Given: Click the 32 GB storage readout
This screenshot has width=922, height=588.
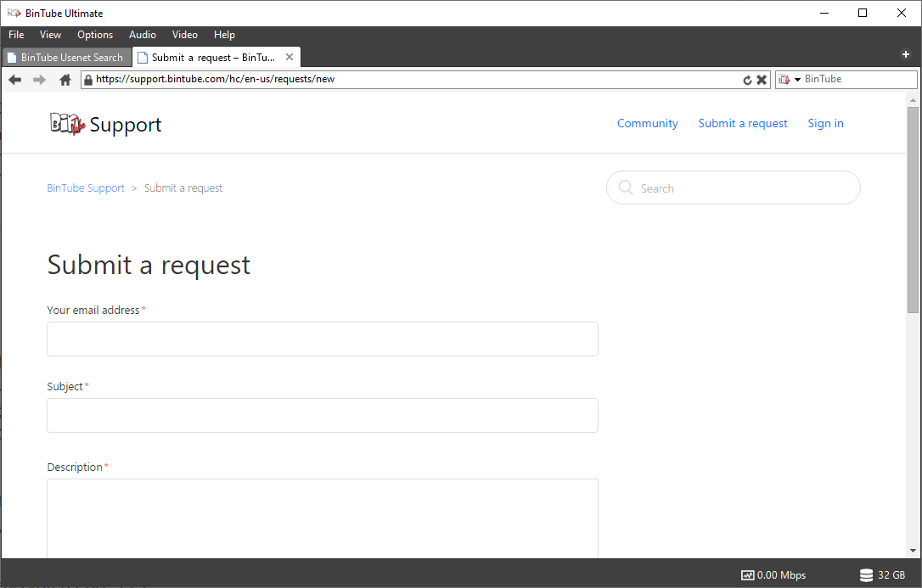Looking at the screenshot, I should click(891, 575).
